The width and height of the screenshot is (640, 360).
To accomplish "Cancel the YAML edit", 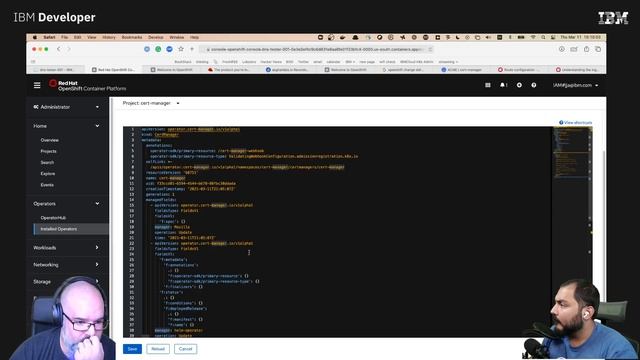I will tap(185, 349).
